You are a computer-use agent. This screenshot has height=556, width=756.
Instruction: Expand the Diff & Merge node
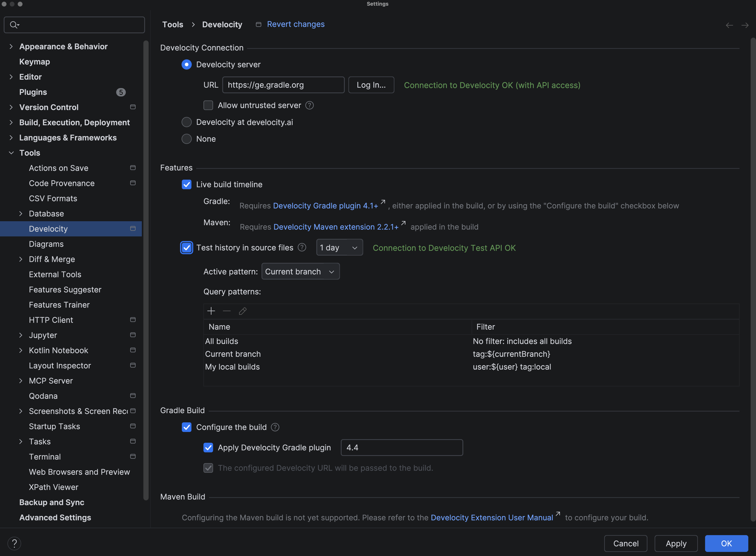[x=21, y=259]
